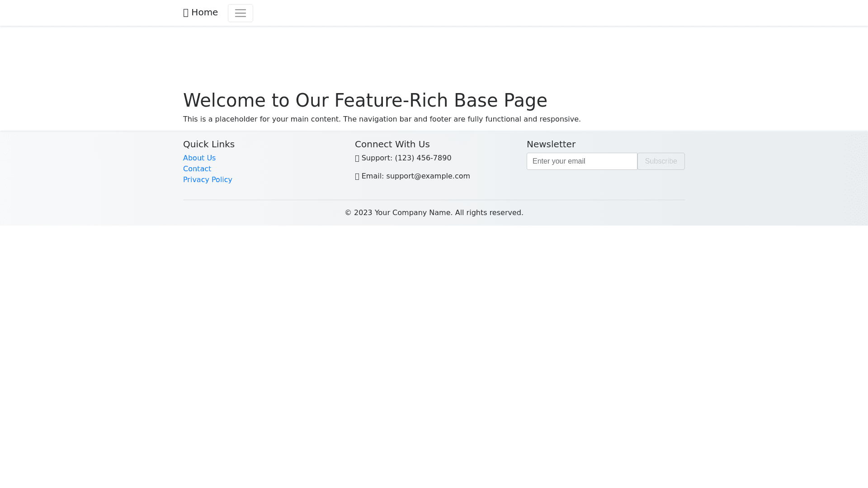Click the envelope icon beside Email
The width and height of the screenshot is (868, 488).
tap(357, 177)
